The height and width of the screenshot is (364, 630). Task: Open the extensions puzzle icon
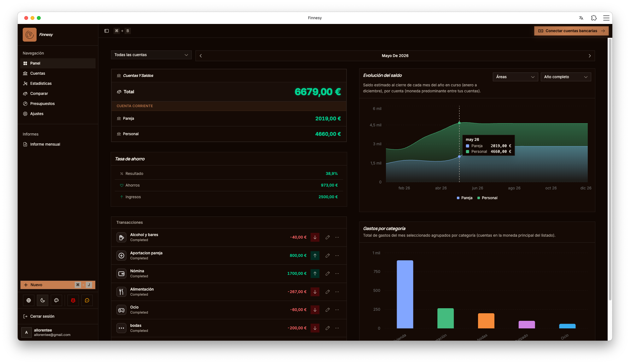[594, 18]
